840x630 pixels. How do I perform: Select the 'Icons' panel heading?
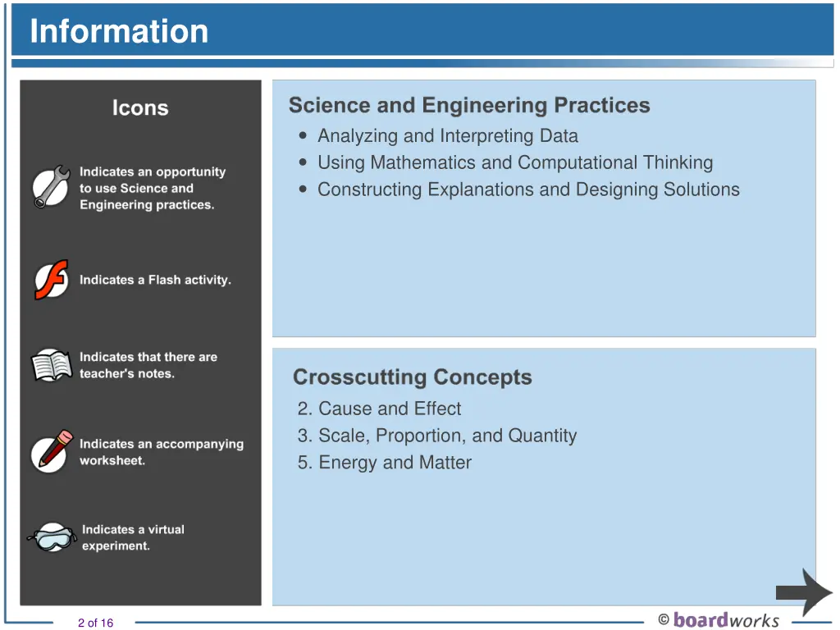click(140, 108)
